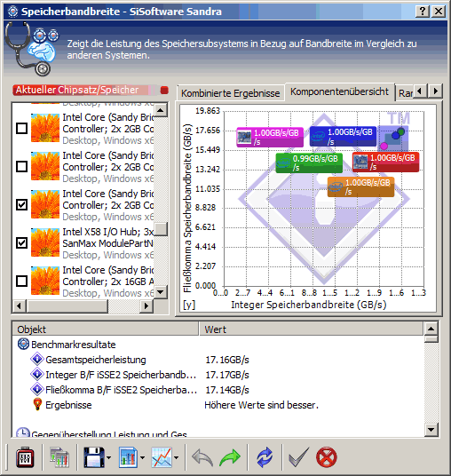Check the first Sandy Bridge 2x 2GB entry
The height and width of the screenshot is (476, 451).
21,129
